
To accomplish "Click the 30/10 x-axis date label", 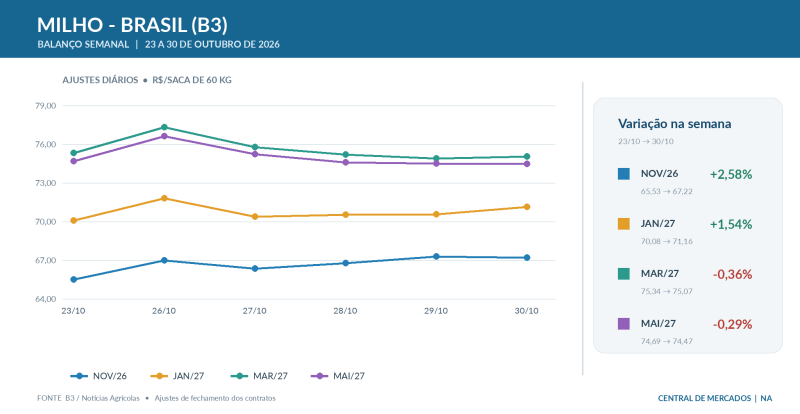I will coord(527,311).
